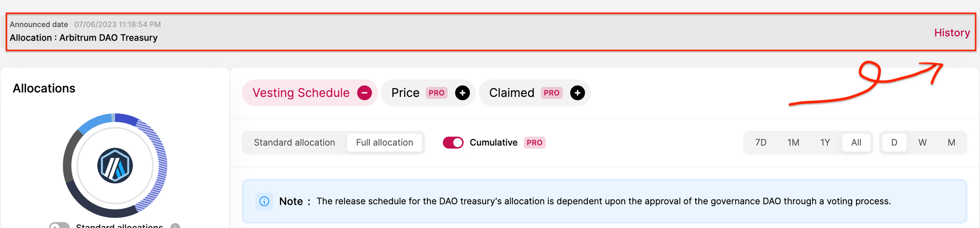The image size is (980, 228).
Task: Open the History link
Action: [x=952, y=33]
